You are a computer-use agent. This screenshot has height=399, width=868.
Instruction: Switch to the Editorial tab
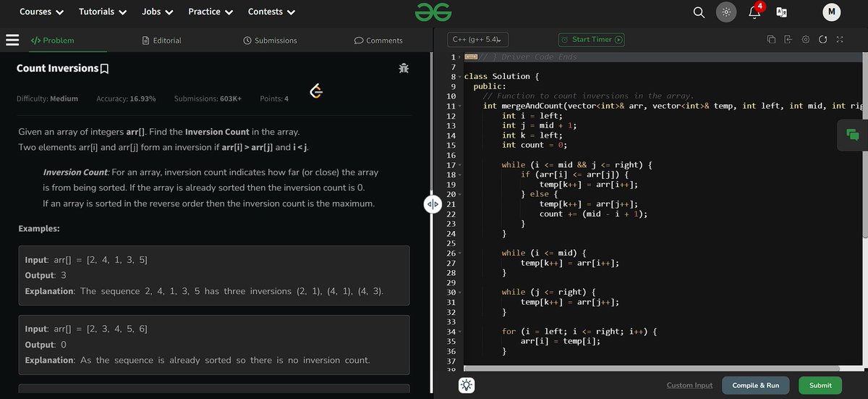[x=161, y=41]
